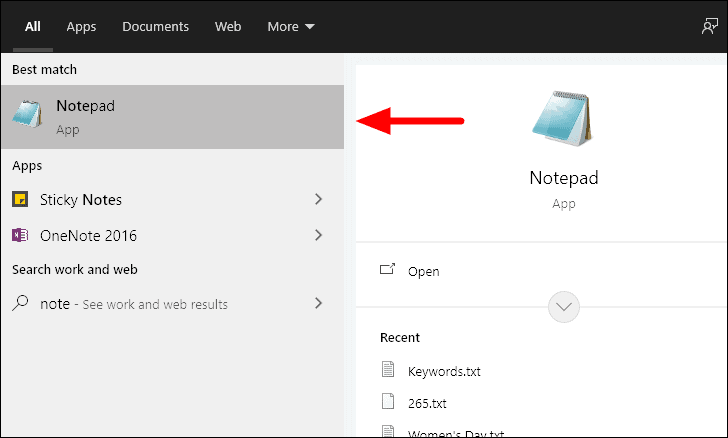Select the Notepad best match result

pyautogui.click(x=172, y=117)
